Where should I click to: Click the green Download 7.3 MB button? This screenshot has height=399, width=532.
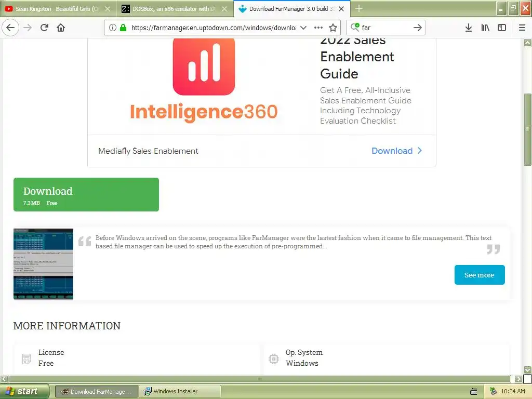86,194
